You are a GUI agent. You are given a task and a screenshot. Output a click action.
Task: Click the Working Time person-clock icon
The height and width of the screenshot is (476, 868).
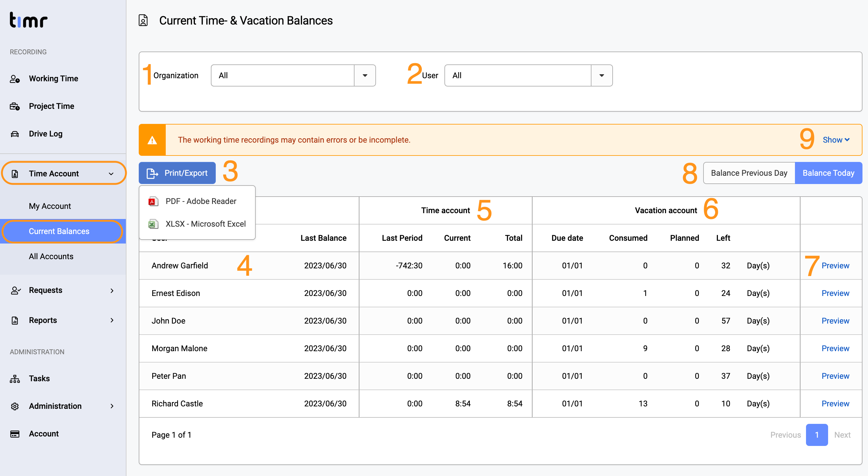(15, 79)
